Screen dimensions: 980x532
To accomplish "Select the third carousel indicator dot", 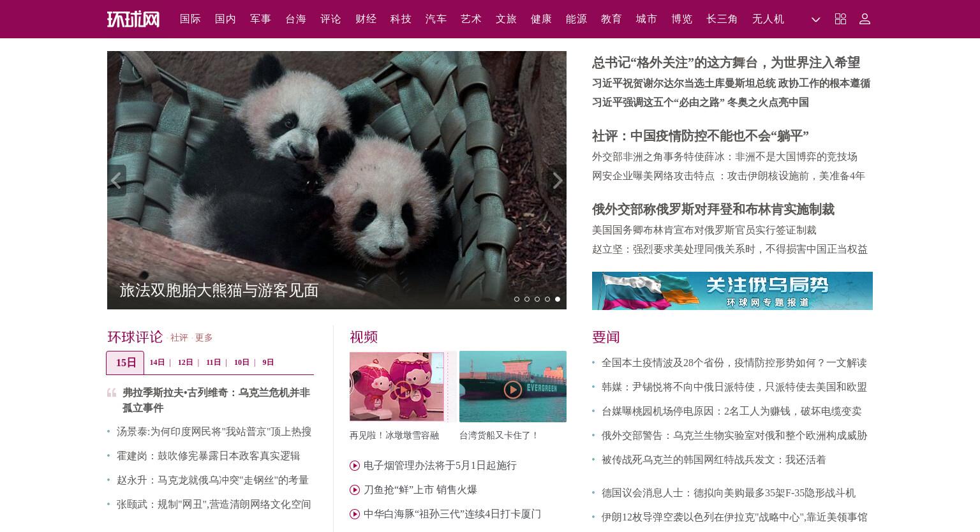I will tap(537, 299).
